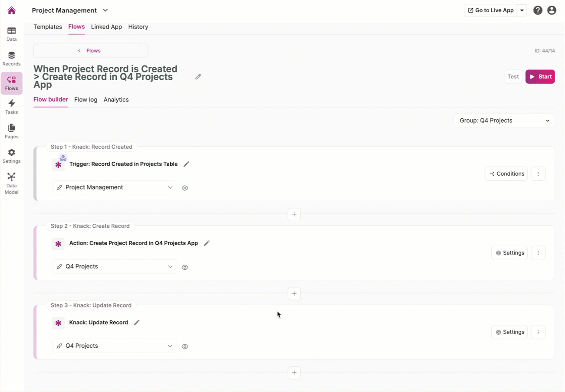Add a new step after Step 2
Image resolution: width=565 pixels, height=392 pixels.
294,294
